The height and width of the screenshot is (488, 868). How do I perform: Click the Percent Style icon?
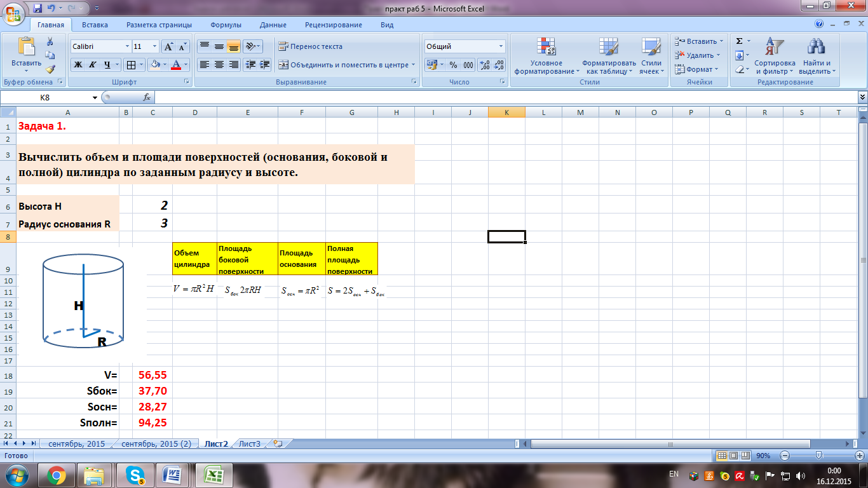[x=453, y=65]
